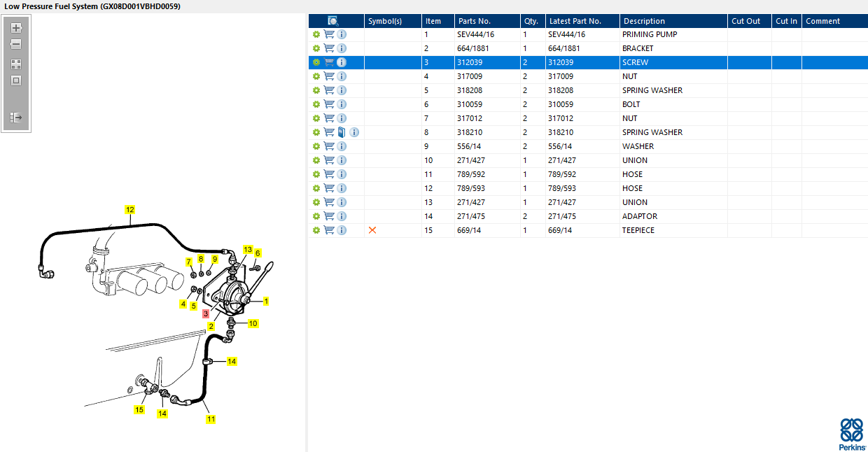Click the red X symbol on TEEPIECE row
This screenshot has height=452, width=868.
coord(372,230)
